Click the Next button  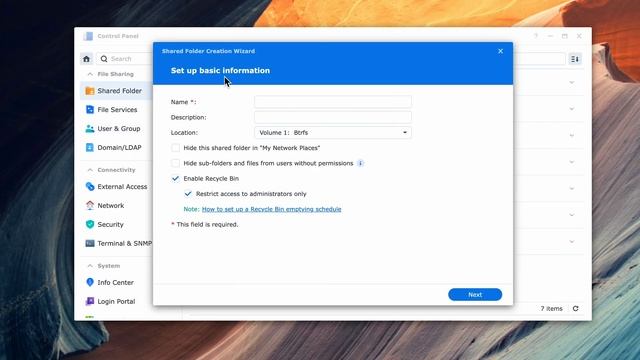475,295
